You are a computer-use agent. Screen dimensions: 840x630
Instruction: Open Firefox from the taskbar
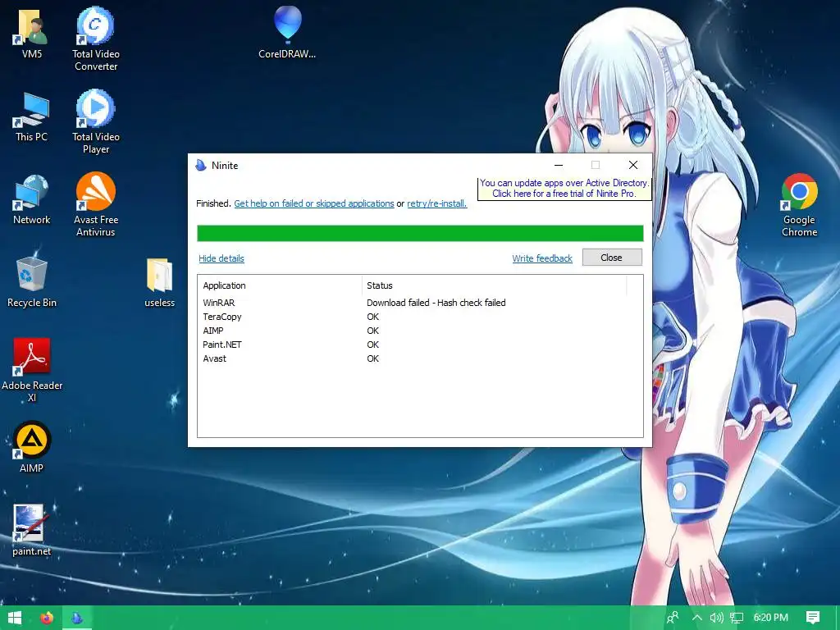(x=47, y=618)
